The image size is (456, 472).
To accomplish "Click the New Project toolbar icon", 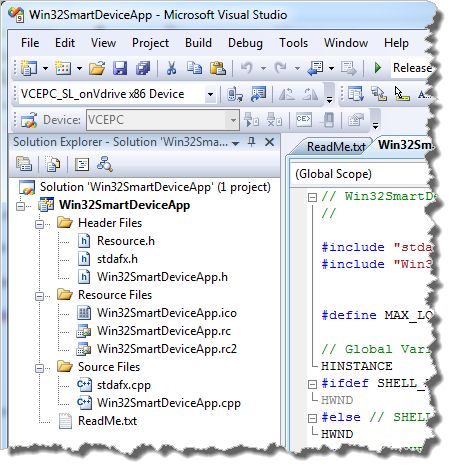I will (x=29, y=68).
